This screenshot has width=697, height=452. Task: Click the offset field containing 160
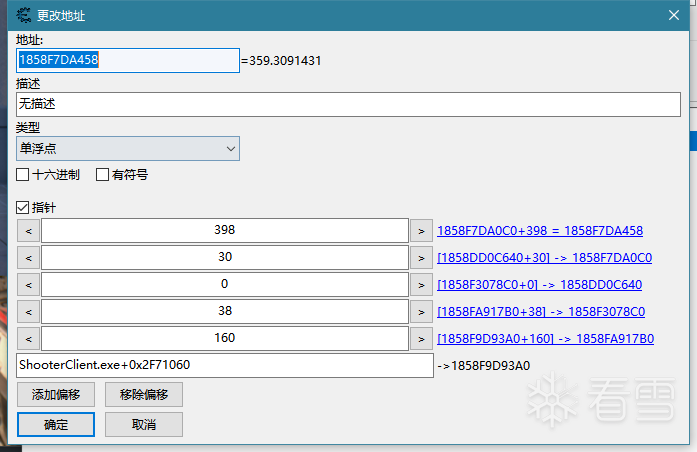click(225, 339)
